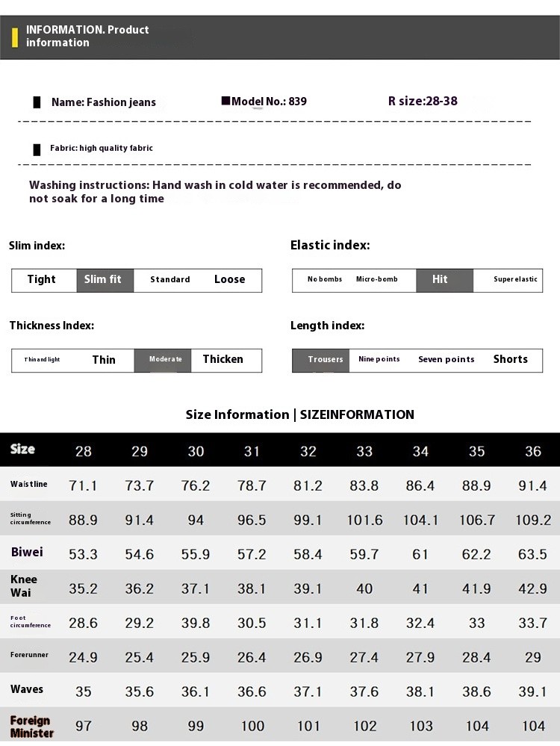The height and width of the screenshot is (746, 560).
Task: Select Trousers in the length index
Action: 325,359
